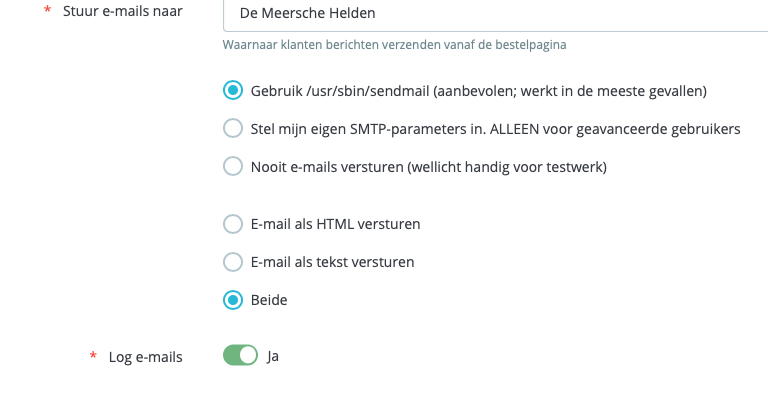The width and height of the screenshot is (768, 404).
Task: Click the 'ALLEEN voor geavanceerde gebruikers' label text
Action: pyautogui.click(x=620, y=128)
